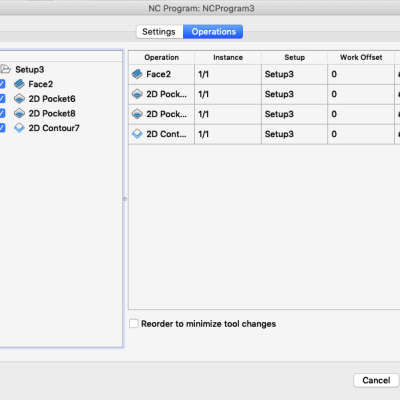400x400 pixels.
Task: Click the splitter handle between the panels
Action: [125, 199]
